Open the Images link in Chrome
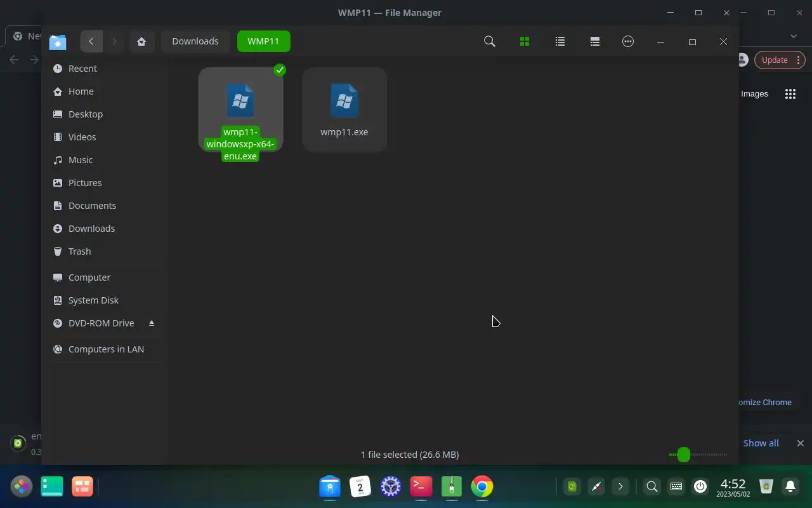812x508 pixels. pyautogui.click(x=754, y=94)
